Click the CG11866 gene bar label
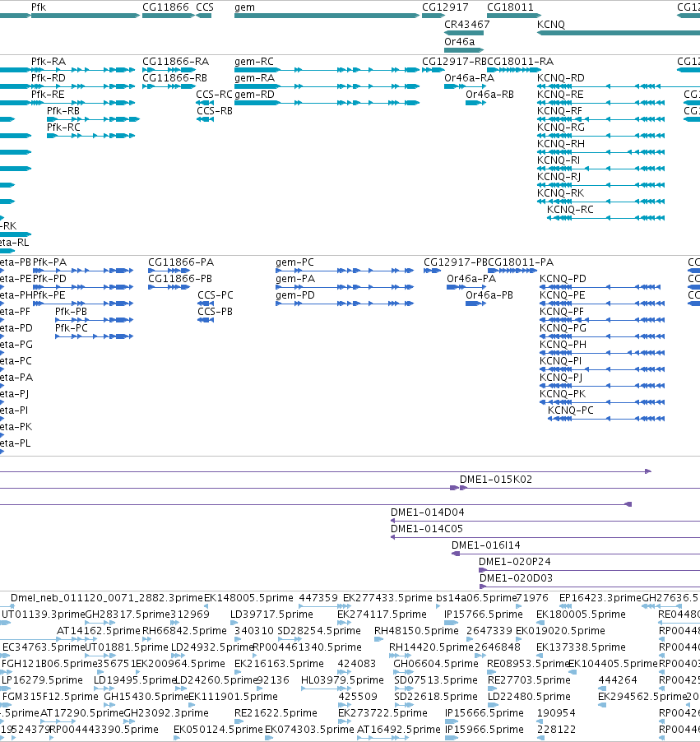The image size is (700, 742). pyautogui.click(x=165, y=7)
